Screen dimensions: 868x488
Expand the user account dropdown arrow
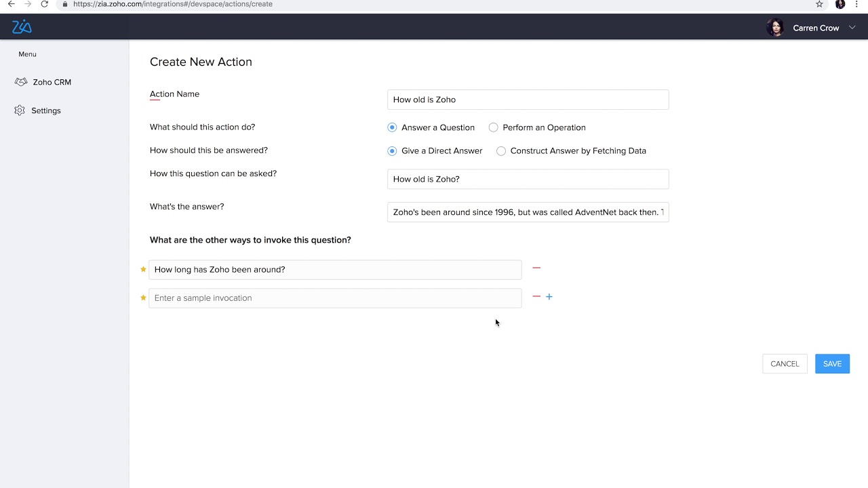coord(852,28)
